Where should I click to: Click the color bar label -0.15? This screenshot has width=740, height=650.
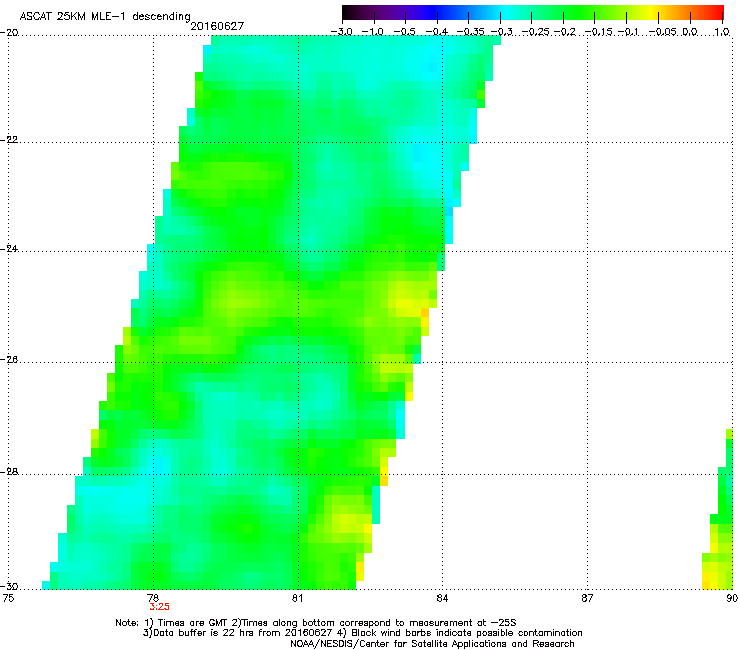(x=598, y=32)
